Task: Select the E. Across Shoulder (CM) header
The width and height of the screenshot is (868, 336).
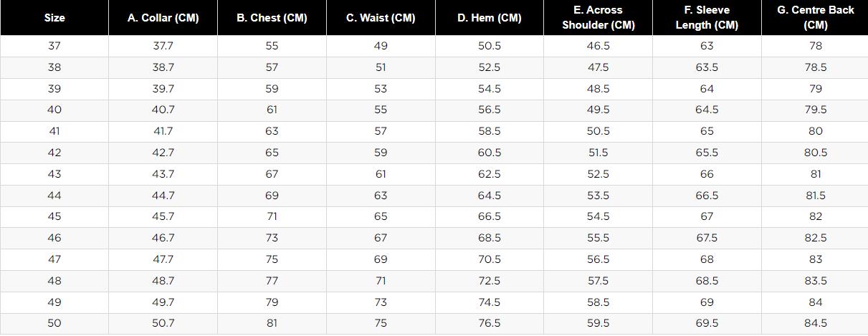Action: [598, 18]
